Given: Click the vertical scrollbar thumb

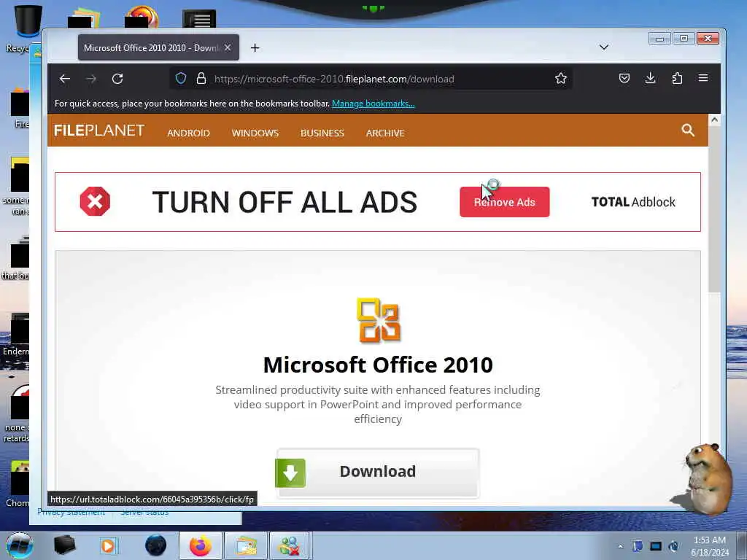Looking at the screenshot, I should pyautogui.click(x=714, y=209).
